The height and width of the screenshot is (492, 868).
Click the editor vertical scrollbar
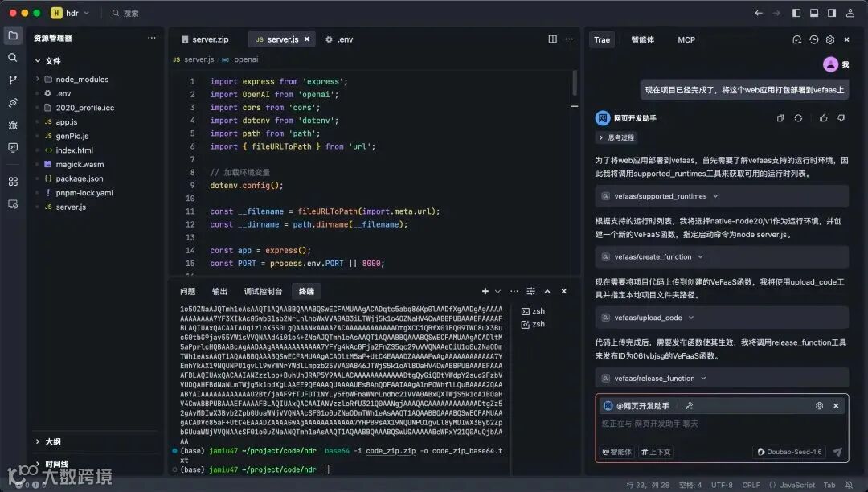coord(574,83)
